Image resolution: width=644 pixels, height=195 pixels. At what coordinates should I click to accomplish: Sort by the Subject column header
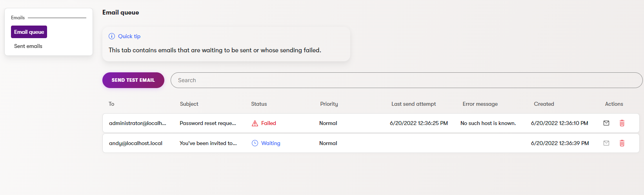pos(189,104)
